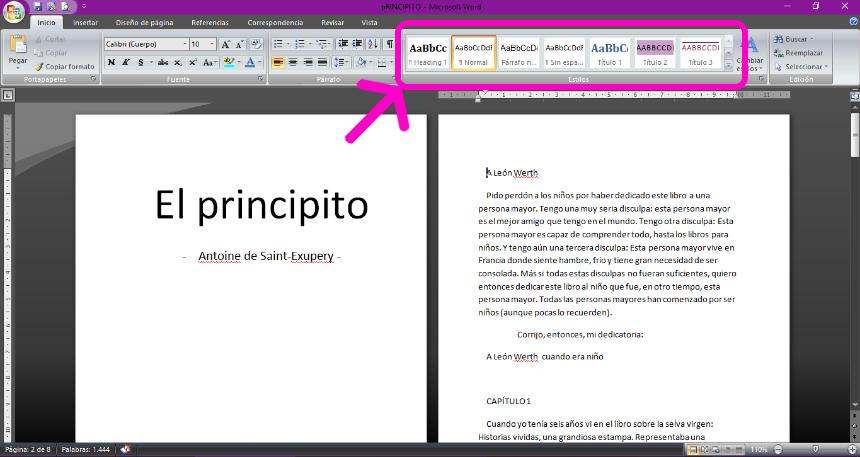Shrink font size with the small A icon
The width and height of the screenshot is (860, 457).
pos(240,44)
